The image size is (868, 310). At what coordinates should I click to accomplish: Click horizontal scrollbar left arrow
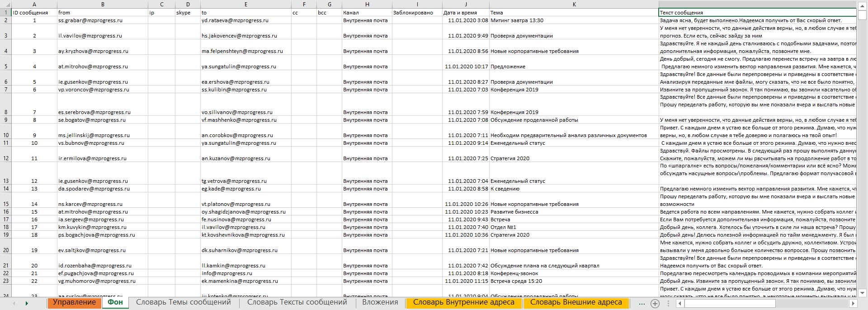click(x=679, y=304)
